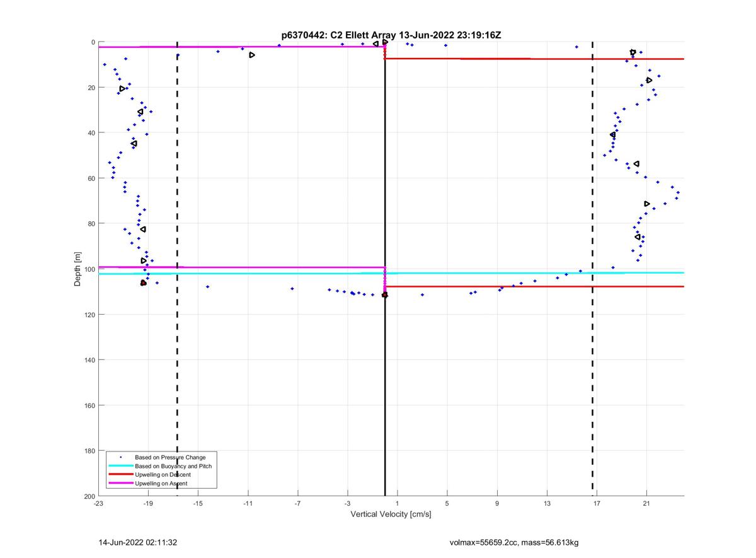The image size is (756, 558).
Task: Click the x-axis tick label "-19"
Action: 148,503
